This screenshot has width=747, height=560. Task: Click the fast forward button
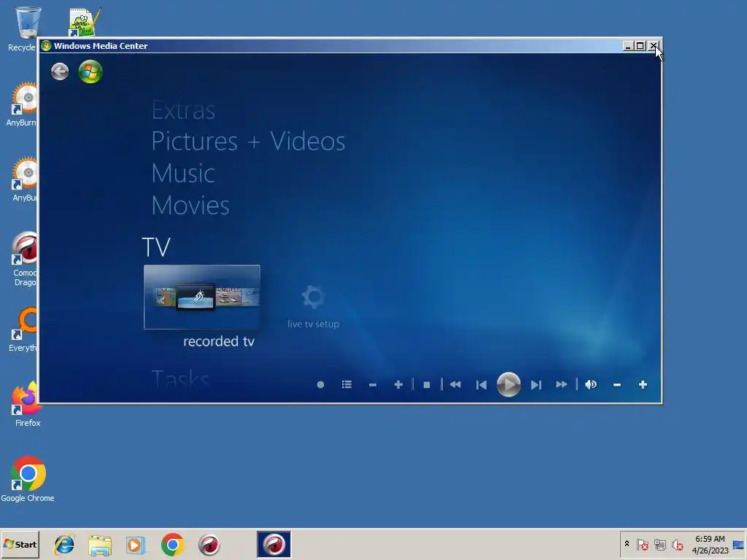[x=562, y=384]
